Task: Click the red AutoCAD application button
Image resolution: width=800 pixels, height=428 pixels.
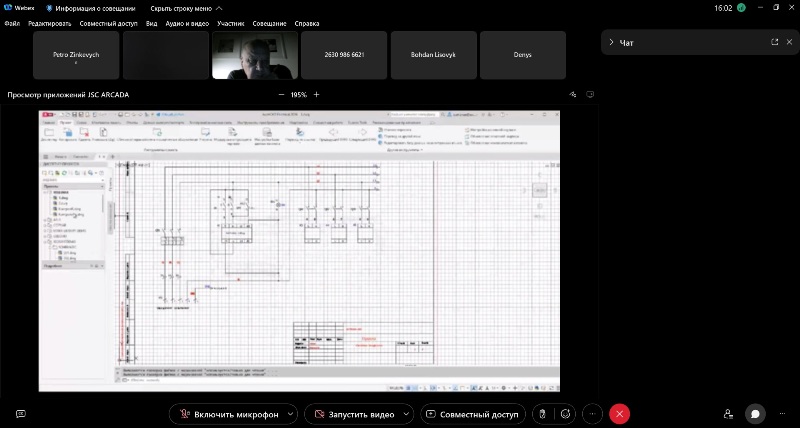Action: tap(48, 115)
